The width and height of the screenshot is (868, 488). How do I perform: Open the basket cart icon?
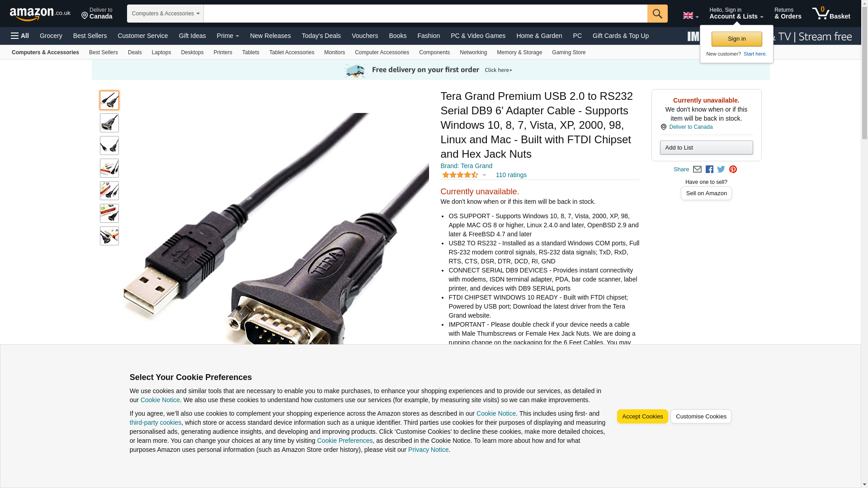831,14
